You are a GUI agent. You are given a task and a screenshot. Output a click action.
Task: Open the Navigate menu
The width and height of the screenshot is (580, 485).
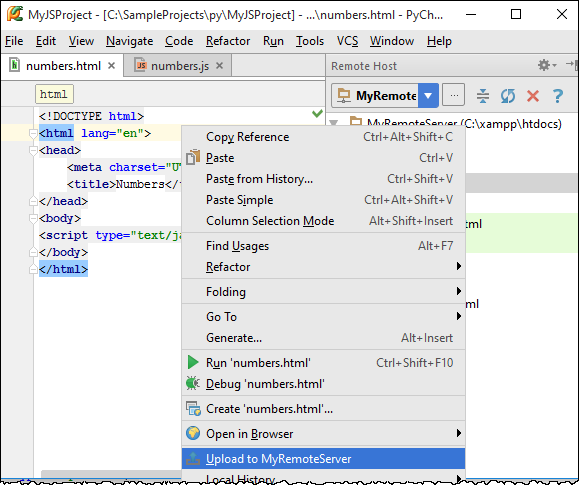pos(129,41)
